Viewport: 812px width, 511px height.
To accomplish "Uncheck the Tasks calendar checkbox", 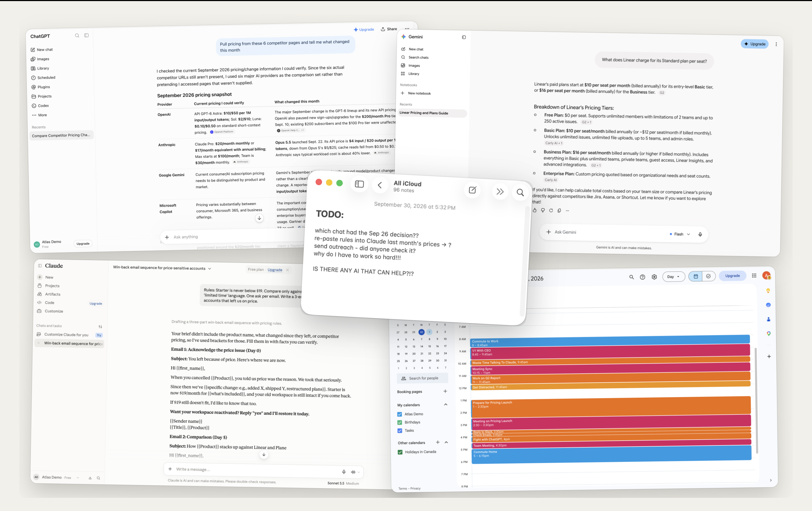I will click(400, 431).
